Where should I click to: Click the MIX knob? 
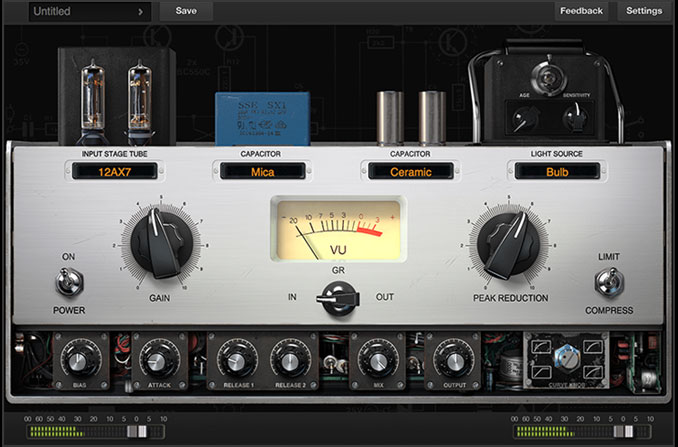pyautogui.click(x=378, y=361)
